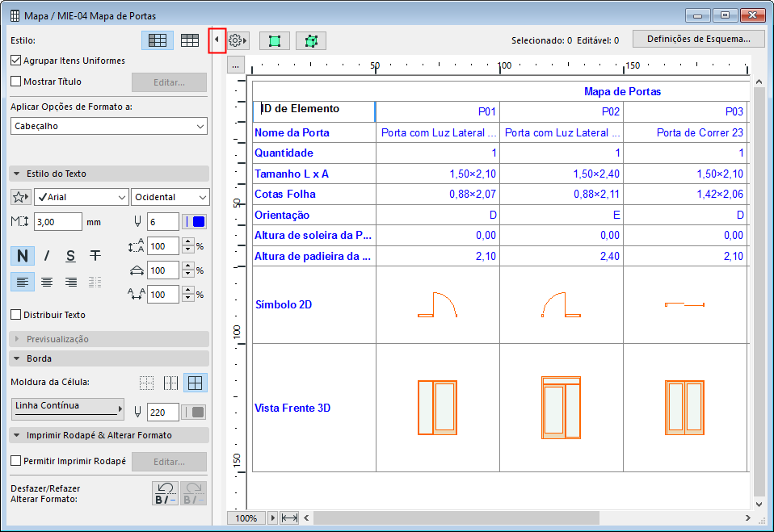Select the first schedule style layout icon
The width and height of the screenshot is (774, 532).
(x=157, y=40)
